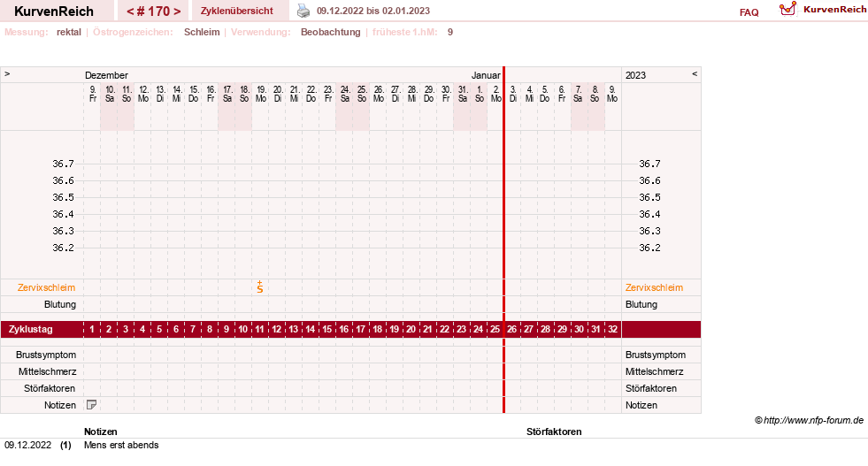Select the cycle # 170 navigation tab

tap(153, 11)
